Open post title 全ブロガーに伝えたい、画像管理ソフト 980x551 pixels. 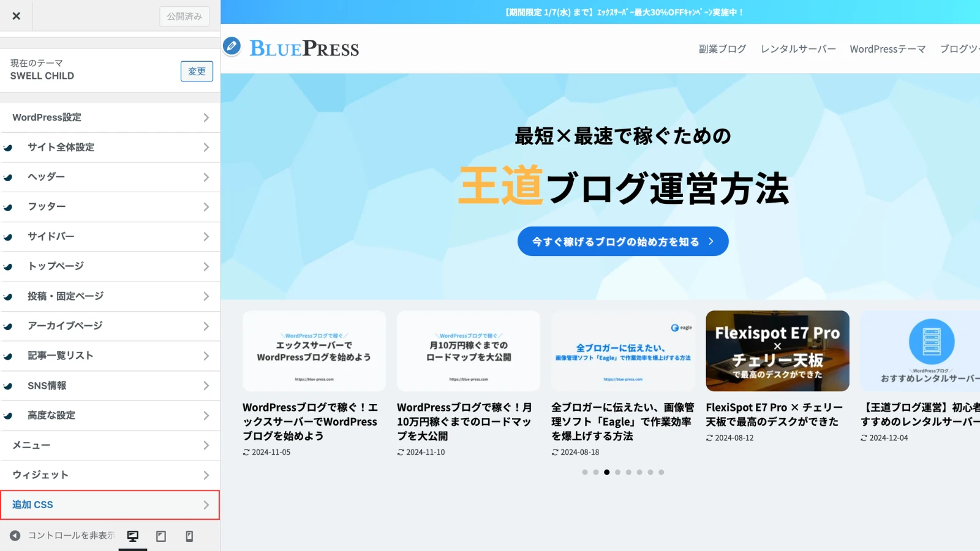(x=623, y=422)
